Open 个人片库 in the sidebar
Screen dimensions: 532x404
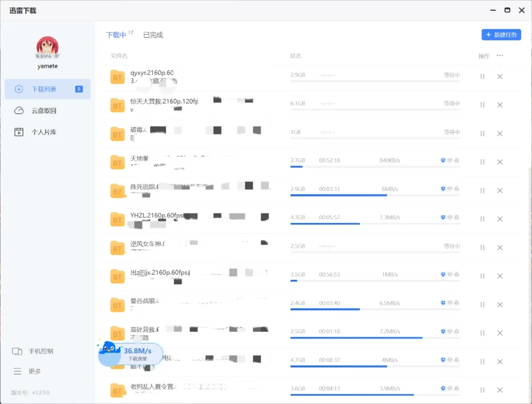[x=47, y=132]
